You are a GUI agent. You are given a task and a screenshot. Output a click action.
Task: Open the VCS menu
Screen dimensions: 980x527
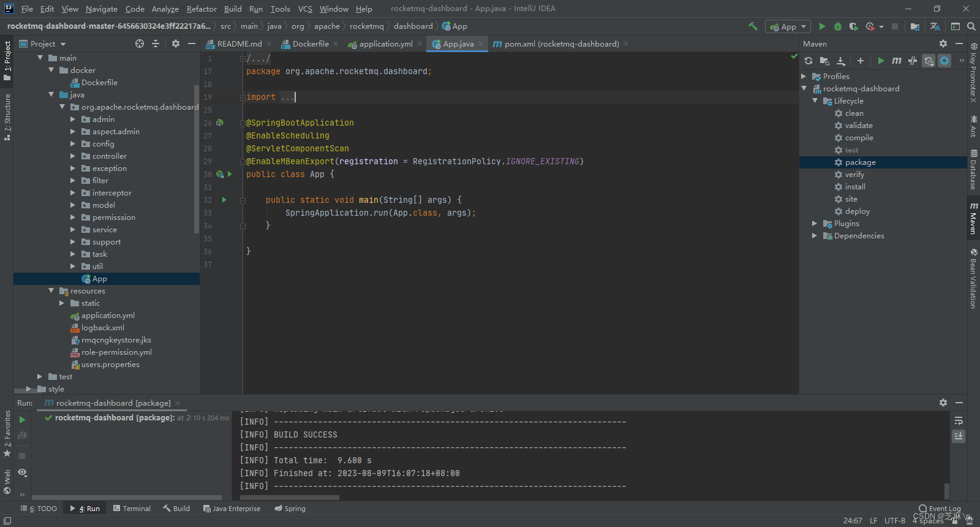tap(305, 9)
